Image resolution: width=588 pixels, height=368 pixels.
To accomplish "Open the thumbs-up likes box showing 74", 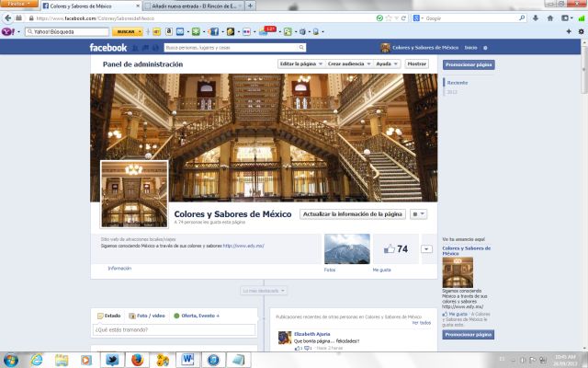I will 396,248.
